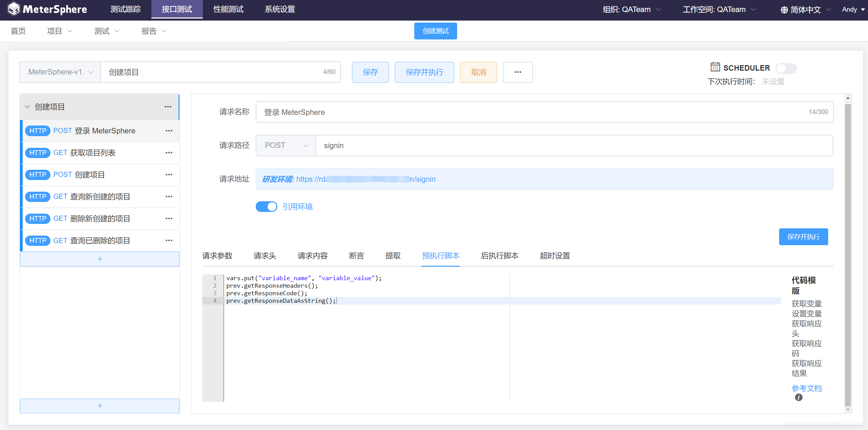Open more options for 查询已删除的项目 request

pos(169,240)
